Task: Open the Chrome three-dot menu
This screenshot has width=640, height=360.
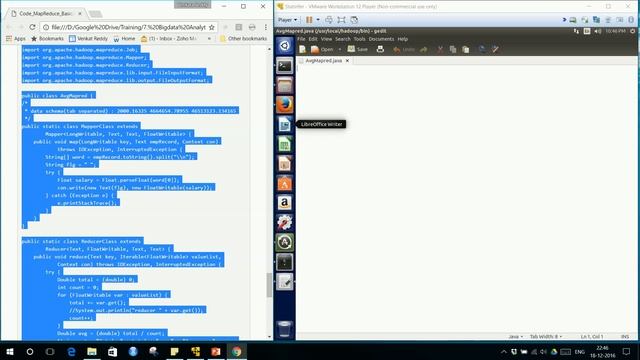Action: (266, 27)
